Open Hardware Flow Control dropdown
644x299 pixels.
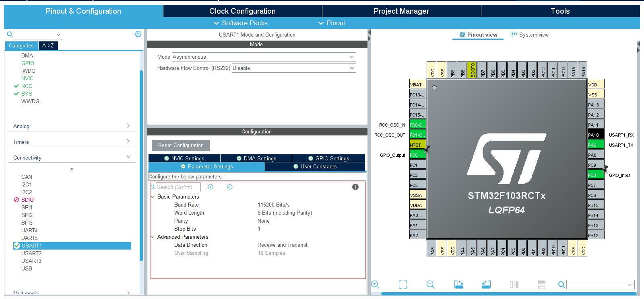coord(294,68)
